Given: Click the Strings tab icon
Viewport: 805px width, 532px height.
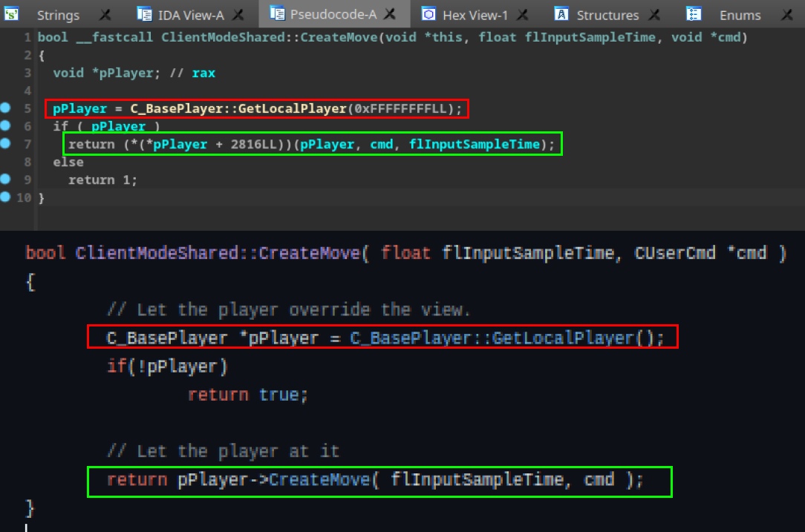Looking at the screenshot, I should pyautogui.click(x=12, y=14).
